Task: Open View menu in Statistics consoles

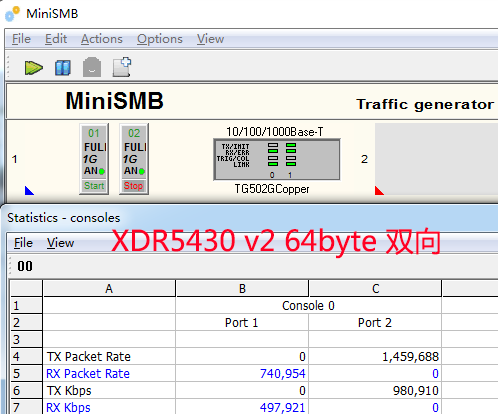Action: 60,243
